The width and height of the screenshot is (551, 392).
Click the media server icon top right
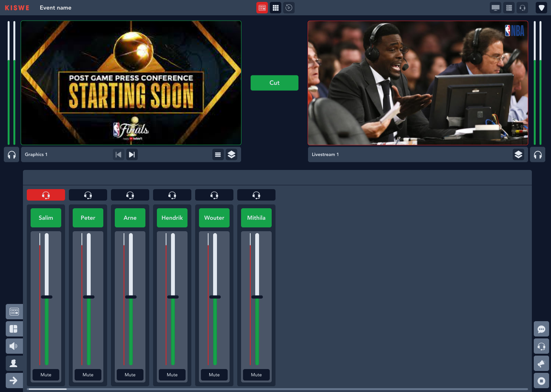(509, 8)
